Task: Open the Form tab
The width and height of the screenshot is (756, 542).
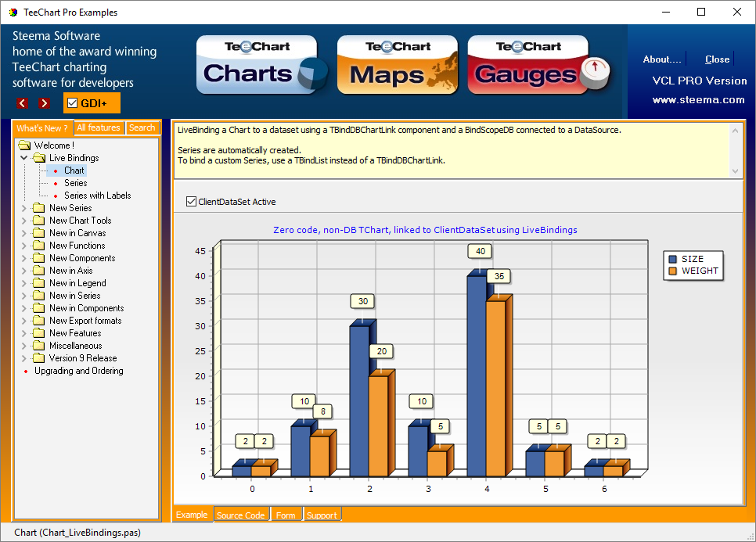Action: 286,515
